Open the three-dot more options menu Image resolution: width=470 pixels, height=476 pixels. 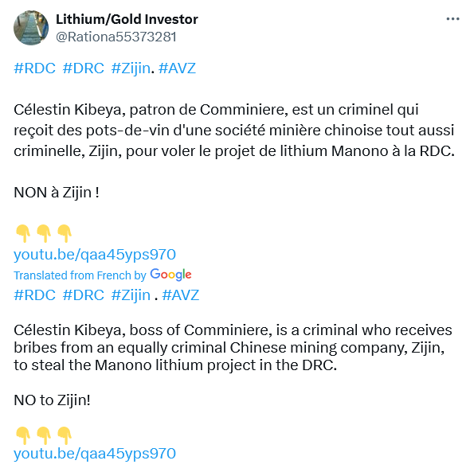pyautogui.click(x=452, y=19)
